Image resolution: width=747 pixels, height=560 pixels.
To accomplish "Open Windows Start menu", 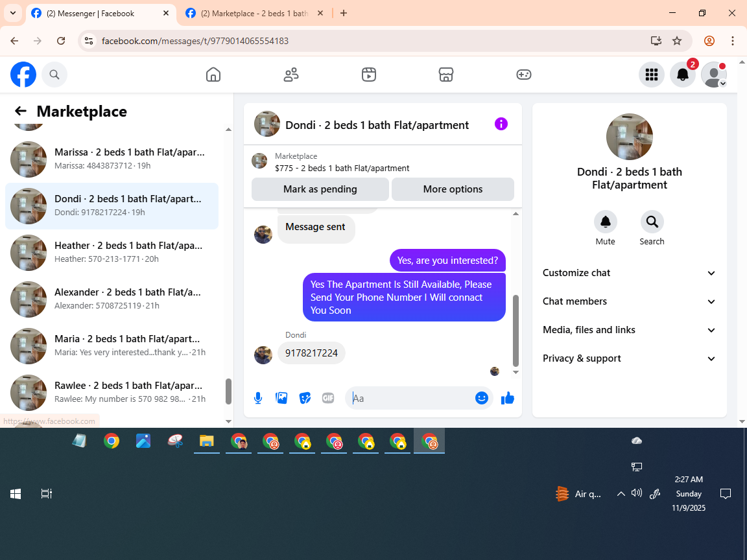I will point(16,494).
